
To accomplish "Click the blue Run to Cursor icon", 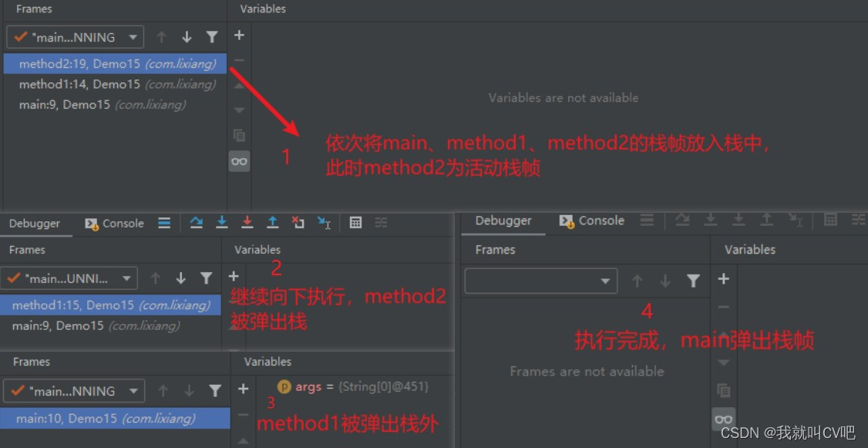I will [324, 223].
